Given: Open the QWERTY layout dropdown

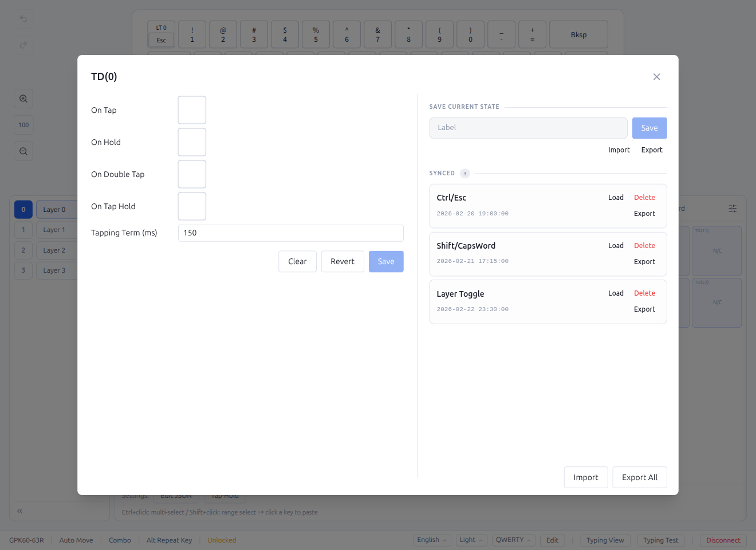Looking at the screenshot, I should coord(514,540).
